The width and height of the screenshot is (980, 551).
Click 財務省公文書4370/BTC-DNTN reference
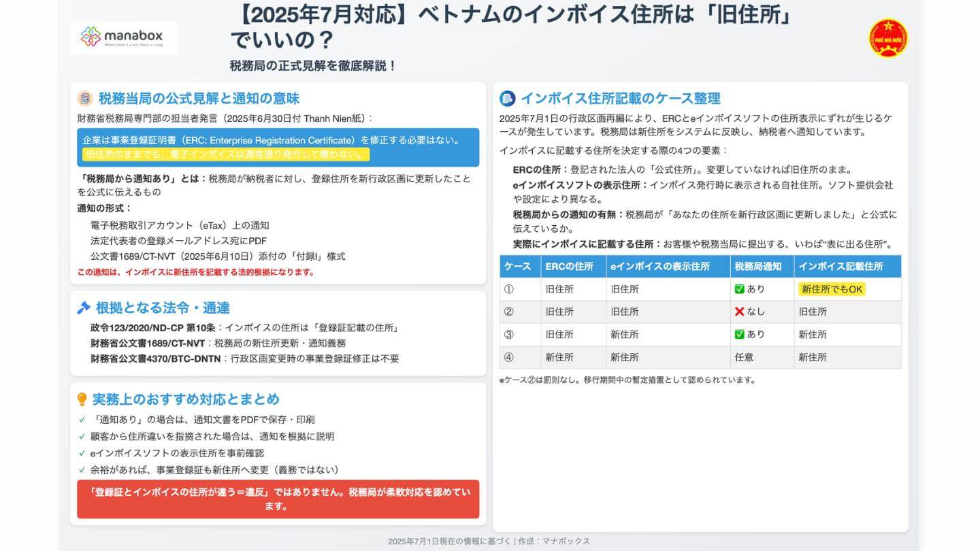click(x=156, y=358)
